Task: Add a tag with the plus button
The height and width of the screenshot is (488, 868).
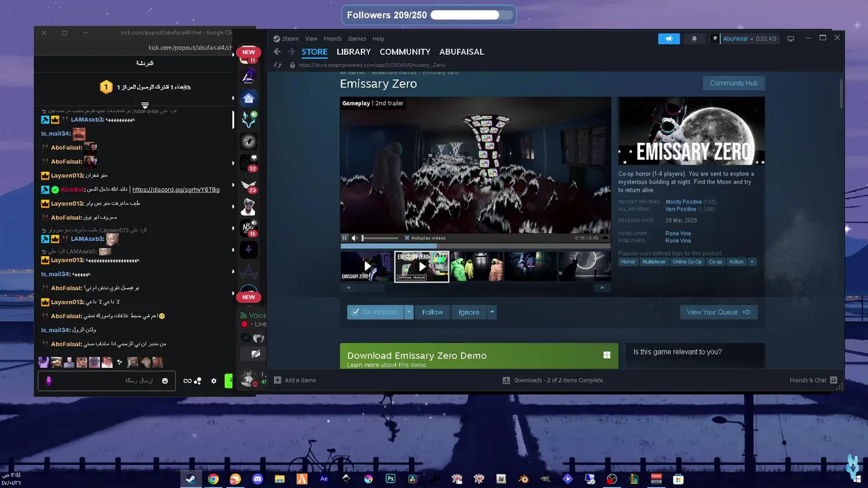Action: click(751, 262)
